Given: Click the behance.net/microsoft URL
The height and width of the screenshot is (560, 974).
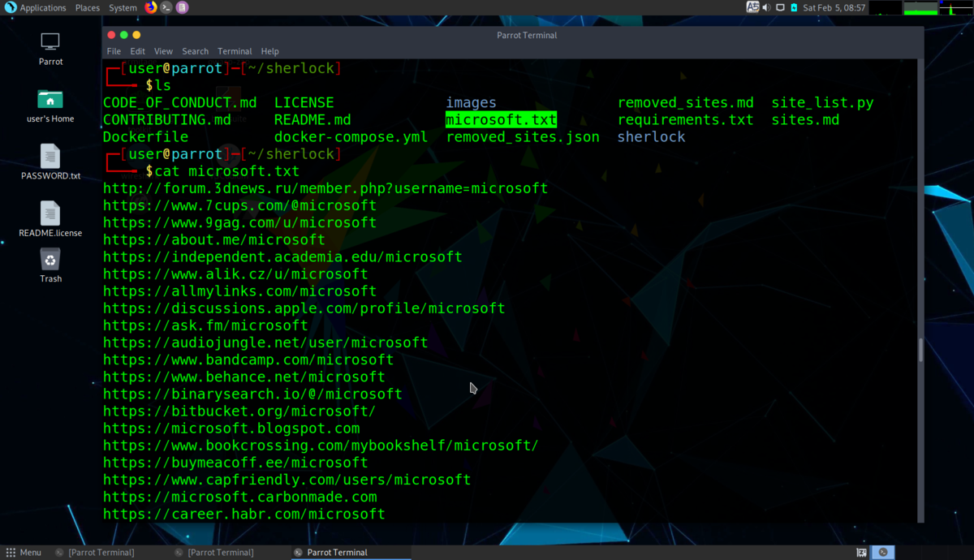Looking at the screenshot, I should coord(244,377).
